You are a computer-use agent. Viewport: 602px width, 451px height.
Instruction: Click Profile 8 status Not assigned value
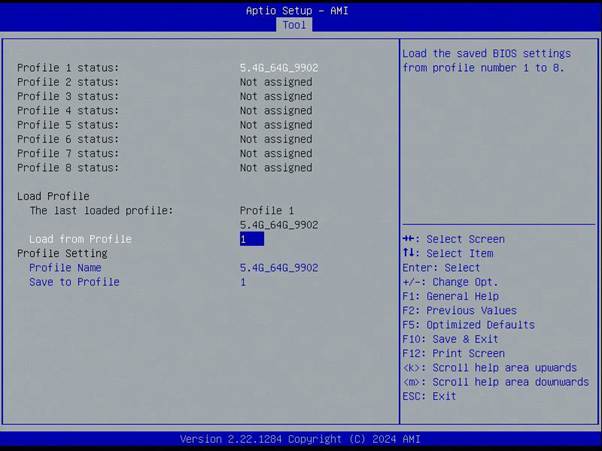[x=276, y=168]
